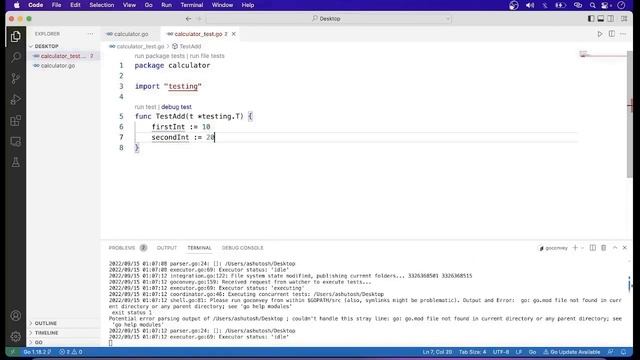Open the Terminal menu in menu bar
Screen dimensions: 640x360
pos(192,5)
